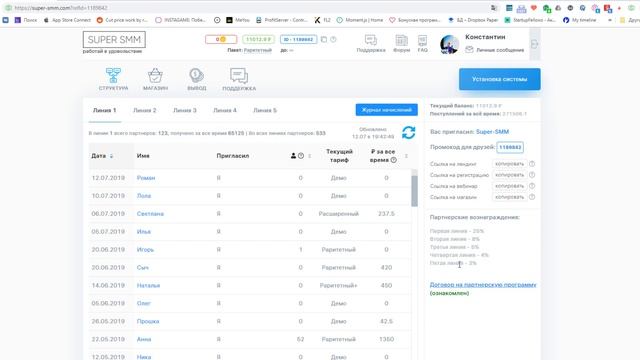Switch to the Линия 4 tab
This screenshot has width=640, height=360.
tap(224, 110)
